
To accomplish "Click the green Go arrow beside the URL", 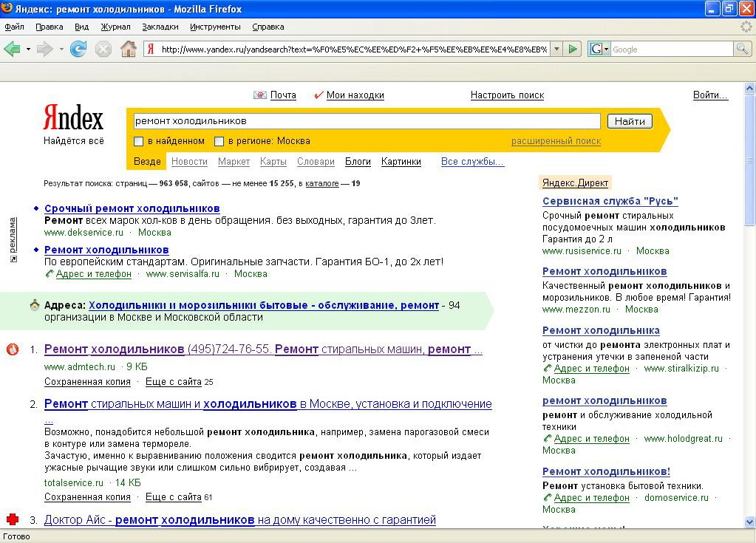I will point(573,49).
